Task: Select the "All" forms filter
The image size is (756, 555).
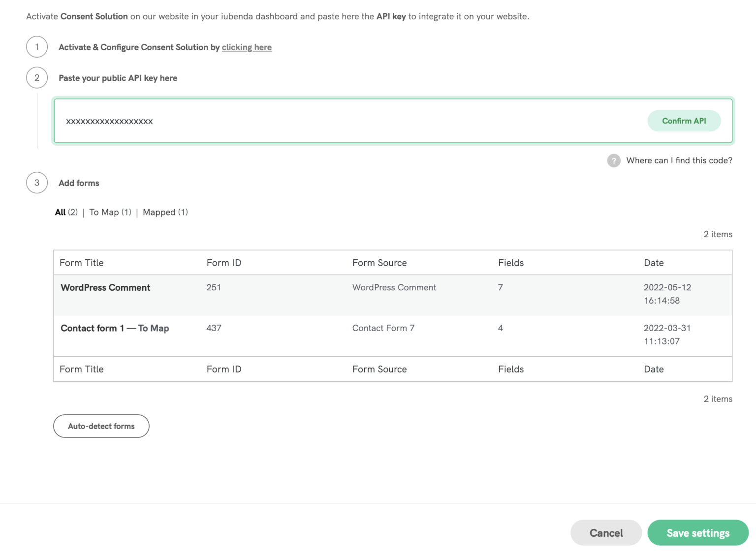Action: (60, 212)
